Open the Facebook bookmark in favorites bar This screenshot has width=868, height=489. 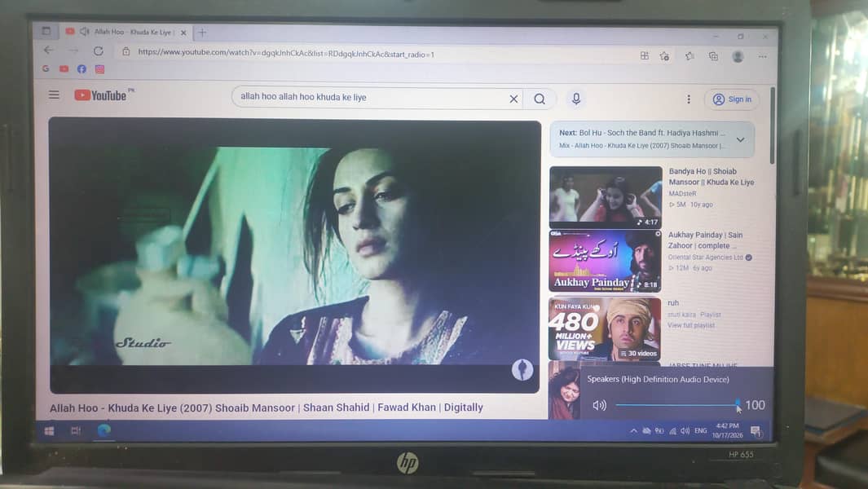[x=82, y=69]
